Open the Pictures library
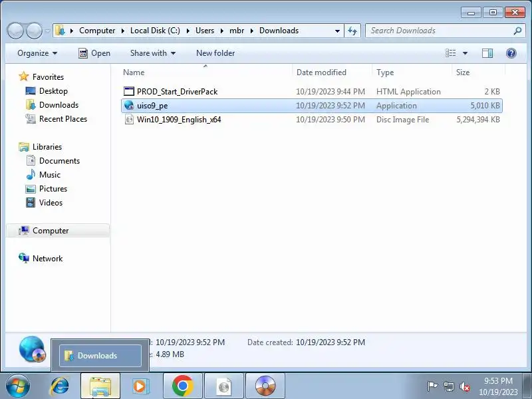532x399 pixels. [x=53, y=189]
